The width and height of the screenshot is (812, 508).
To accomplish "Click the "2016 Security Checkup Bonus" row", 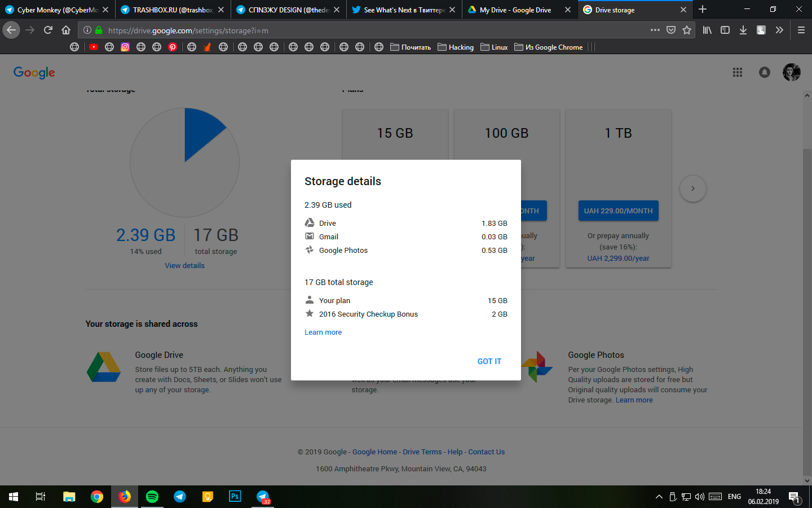I will [406, 314].
